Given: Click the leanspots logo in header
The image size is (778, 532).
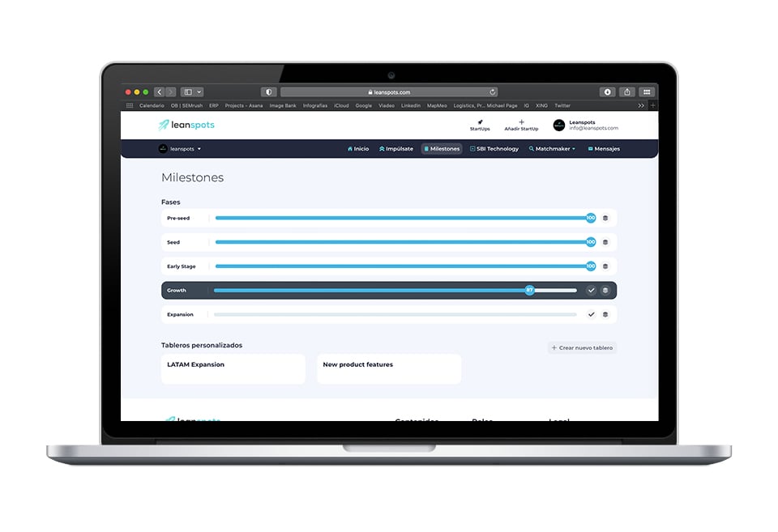Looking at the screenshot, I should pyautogui.click(x=186, y=125).
